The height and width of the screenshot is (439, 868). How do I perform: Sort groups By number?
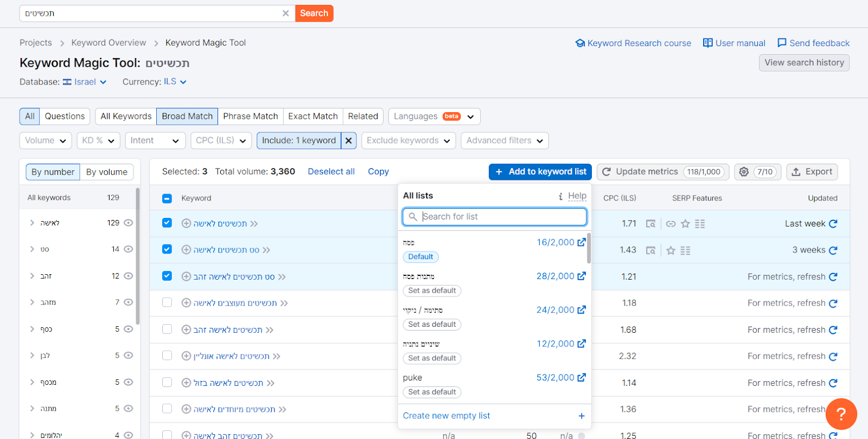click(53, 172)
